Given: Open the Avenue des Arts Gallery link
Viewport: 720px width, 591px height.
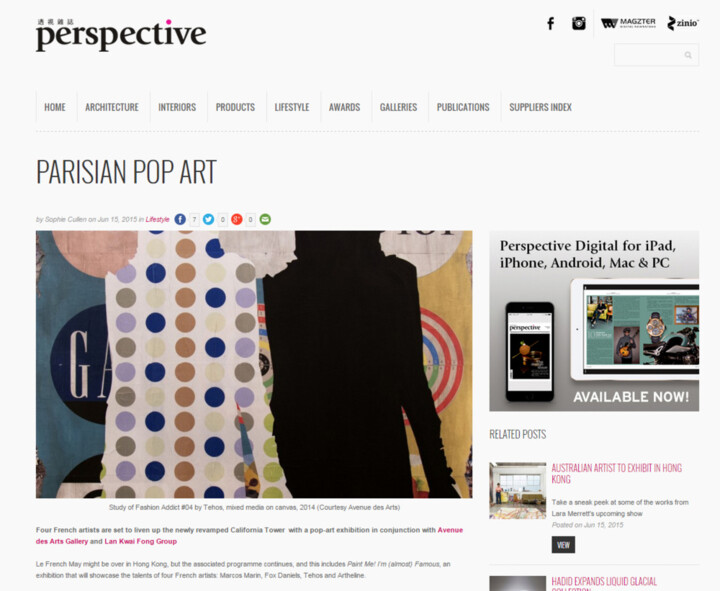Looking at the screenshot, I should (x=249, y=535).
